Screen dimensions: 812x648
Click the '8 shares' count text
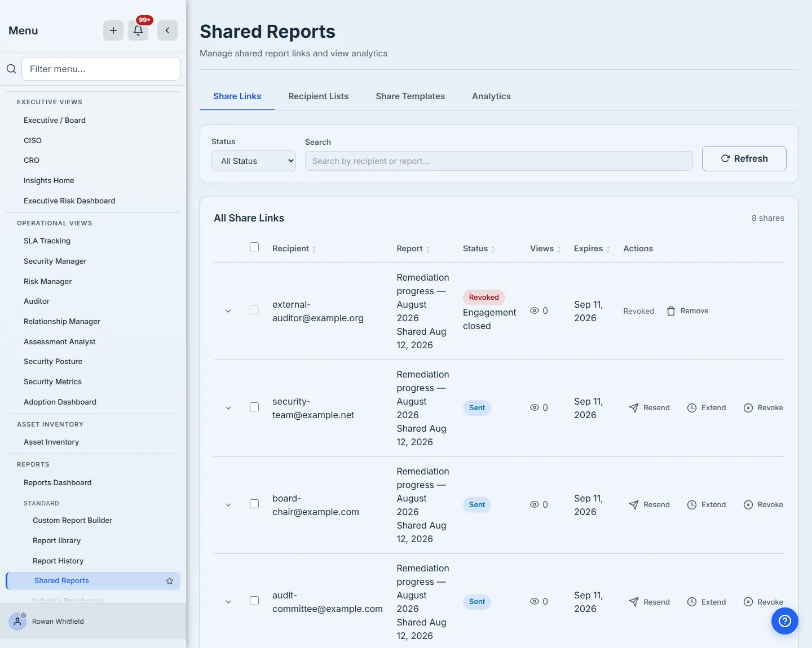[768, 218]
